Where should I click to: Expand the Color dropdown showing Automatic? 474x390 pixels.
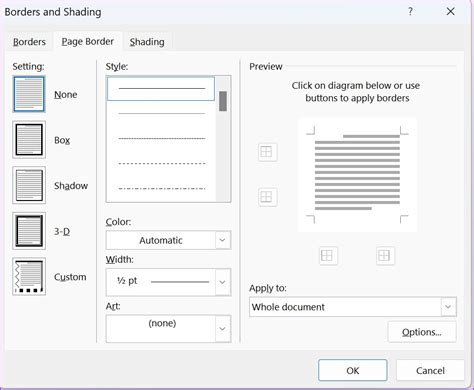point(168,240)
